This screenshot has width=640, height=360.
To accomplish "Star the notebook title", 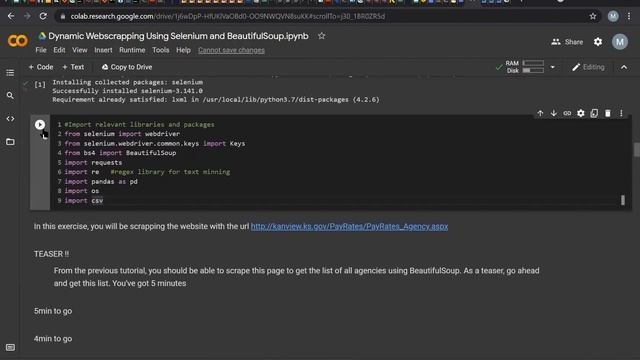I will click(x=322, y=36).
